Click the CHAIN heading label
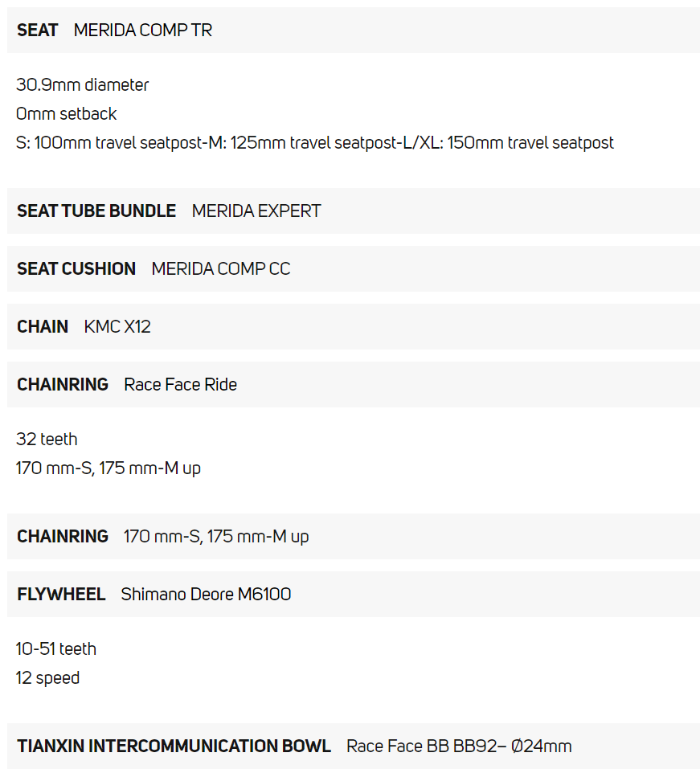 [x=43, y=326]
